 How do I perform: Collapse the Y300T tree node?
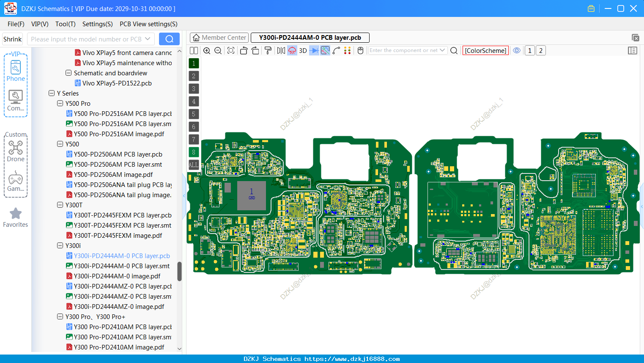coord(60,205)
